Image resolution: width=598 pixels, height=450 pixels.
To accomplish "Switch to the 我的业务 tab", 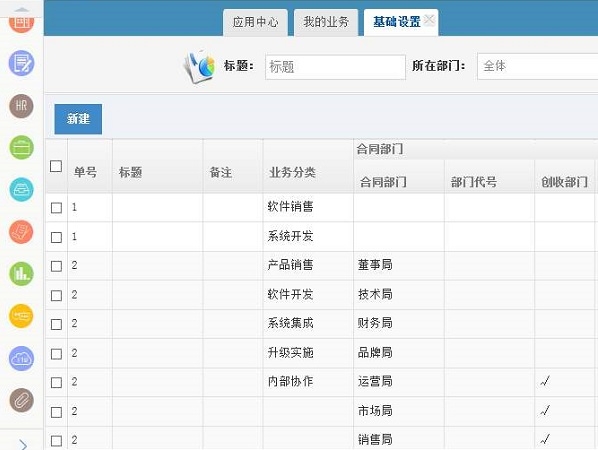I will (x=326, y=22).
